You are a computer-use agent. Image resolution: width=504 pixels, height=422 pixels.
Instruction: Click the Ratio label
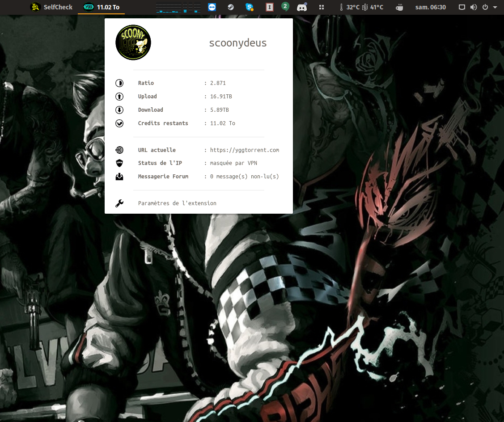(146, 83)
